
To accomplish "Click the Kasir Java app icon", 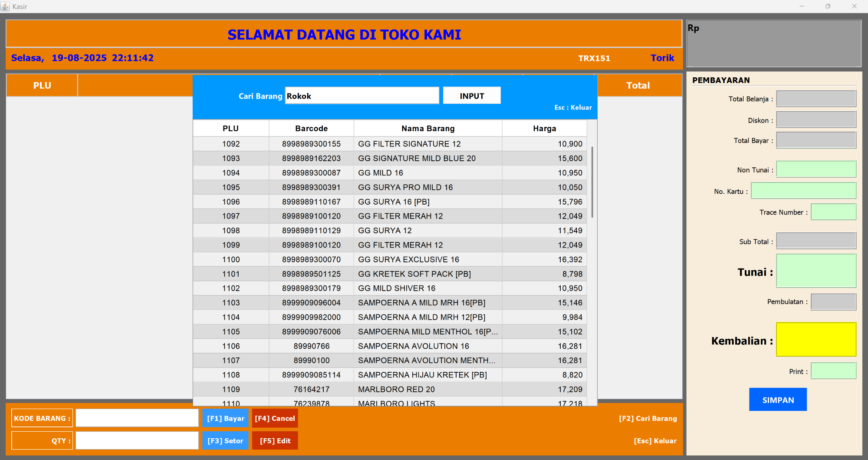I will tap(5, 7).
